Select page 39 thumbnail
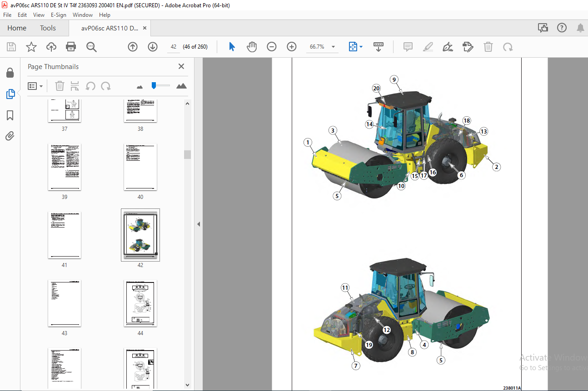The width and height of the screenshot is (588, 391). point(65,167)
